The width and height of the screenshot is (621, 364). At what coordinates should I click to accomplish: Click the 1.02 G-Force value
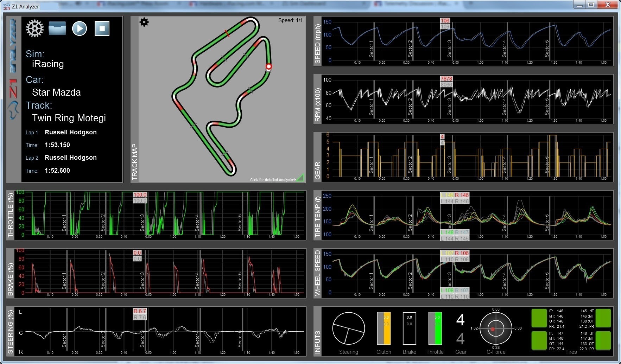pyautogui.click(x=474, y=328)
